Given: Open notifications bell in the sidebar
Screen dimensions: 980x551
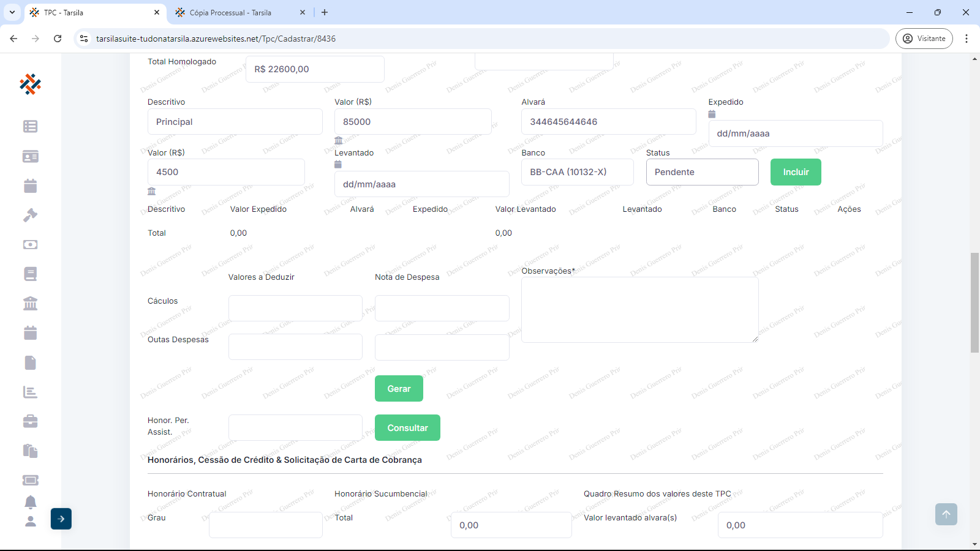Looking at the screenshot, I should pyautogui.click(x=30, y=502).
